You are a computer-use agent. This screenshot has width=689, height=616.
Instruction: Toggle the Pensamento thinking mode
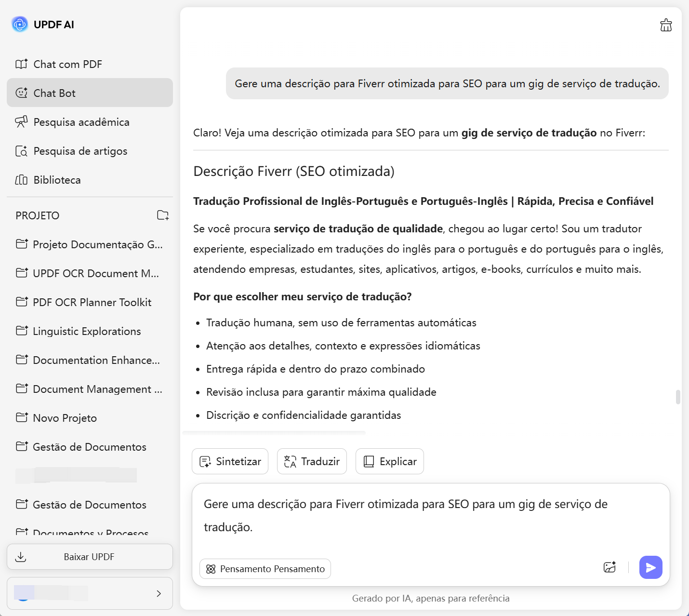[x=265, y=569]
